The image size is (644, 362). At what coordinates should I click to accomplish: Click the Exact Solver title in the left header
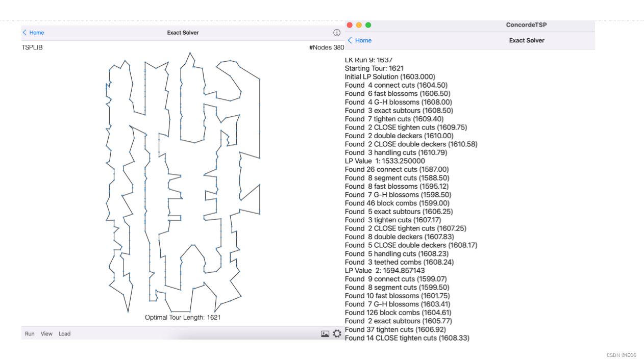tap(183, 32)
